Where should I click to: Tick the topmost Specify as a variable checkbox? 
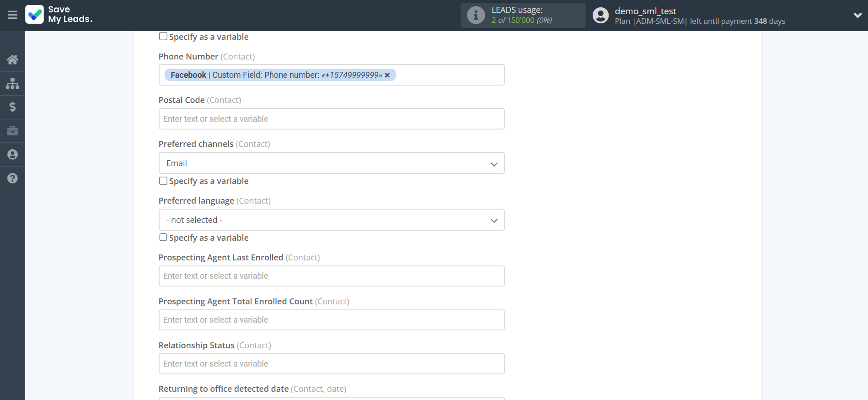(163, 37)
